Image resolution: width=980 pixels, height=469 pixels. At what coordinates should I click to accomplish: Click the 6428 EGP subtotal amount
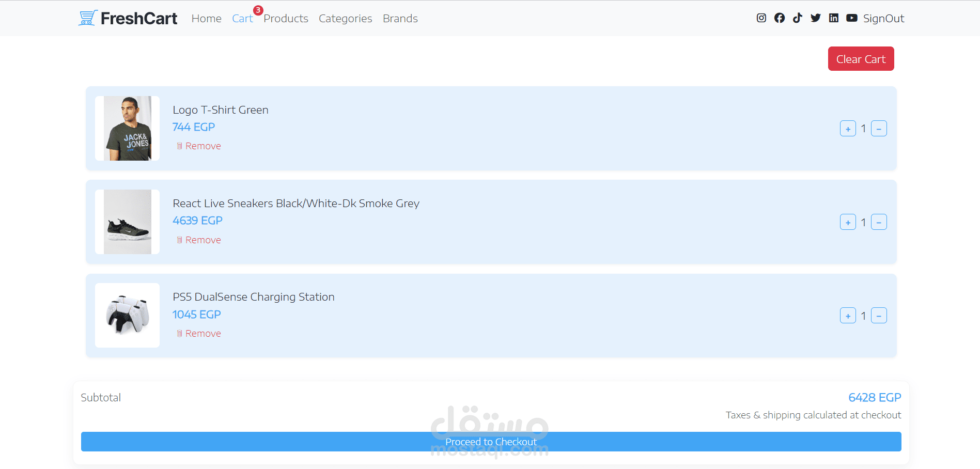point(875,398)
